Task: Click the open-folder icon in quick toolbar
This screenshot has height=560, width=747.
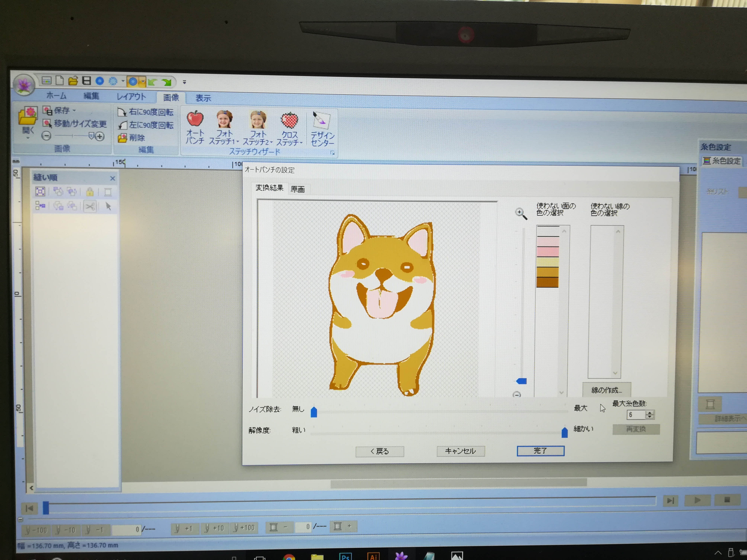Action: coord(73,81)
